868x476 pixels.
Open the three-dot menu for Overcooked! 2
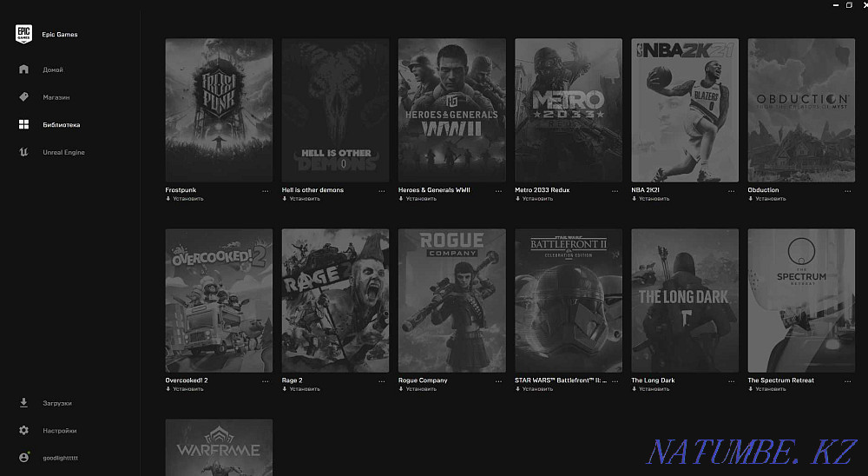pos(265,381)
